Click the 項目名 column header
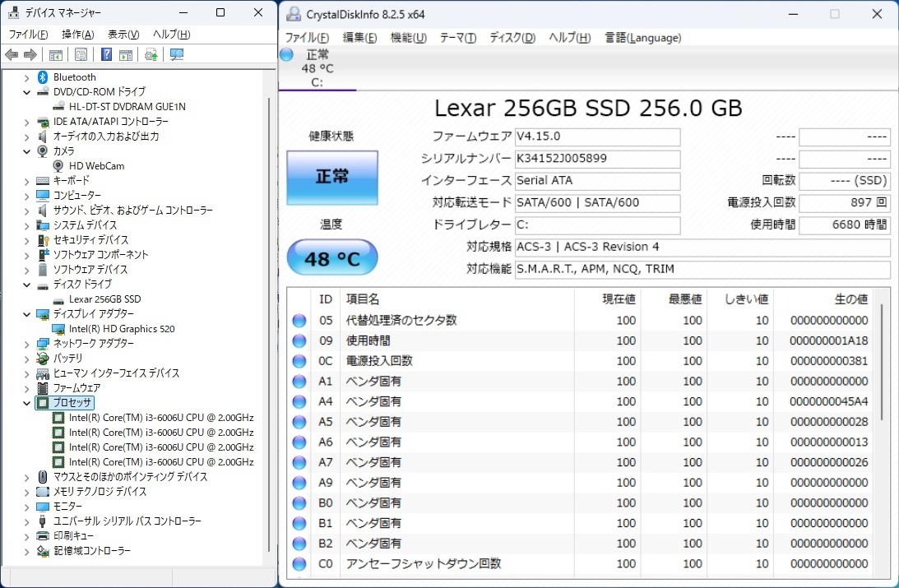This screenshot has height=588, width=899. pos(456,299)
